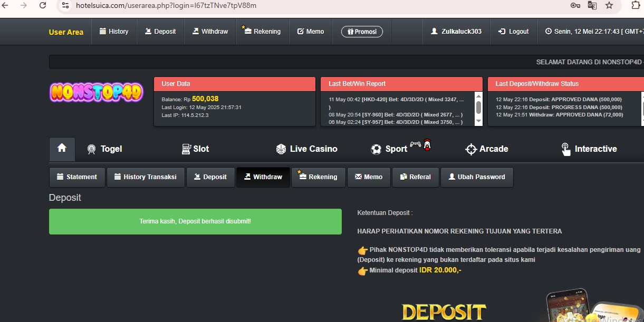Click the SY-960 bet report entry
The image size is (644, 322).
coord(396,114)
